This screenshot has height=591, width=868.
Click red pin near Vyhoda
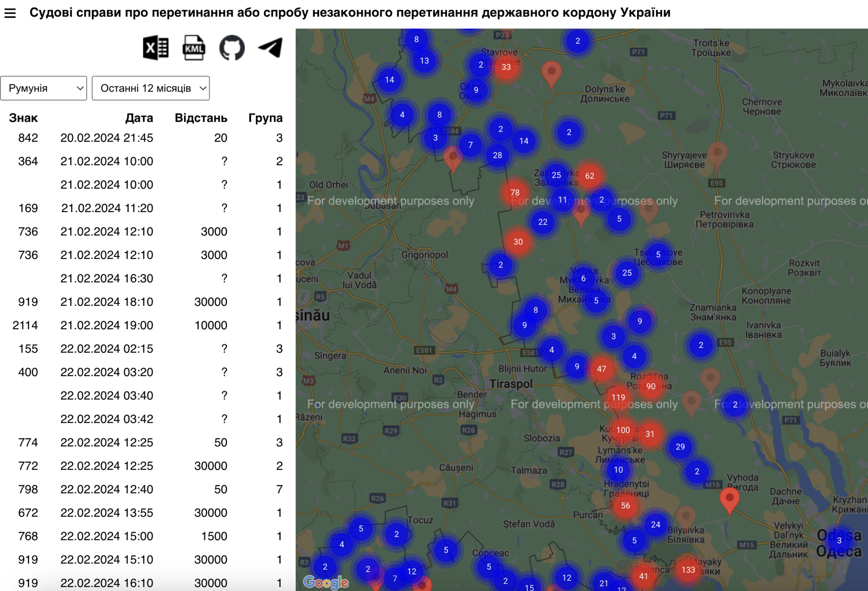729,499
